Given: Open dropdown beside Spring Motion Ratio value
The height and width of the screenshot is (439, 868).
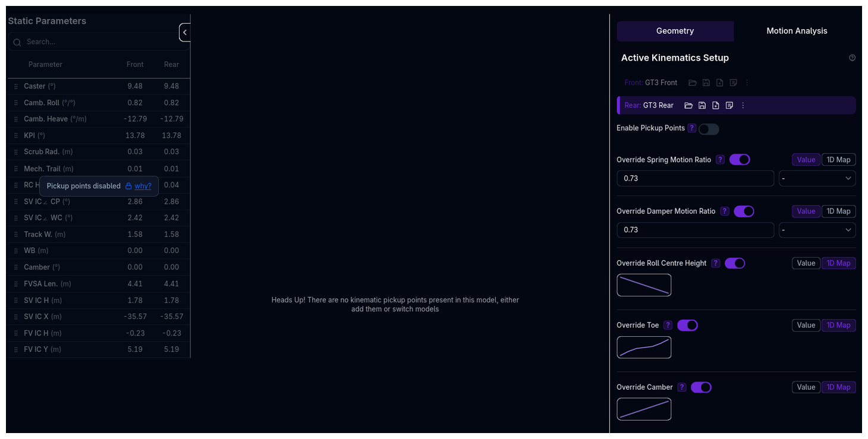Looking at the screenshot, I should pyautogui.click(x=817, y=179).
